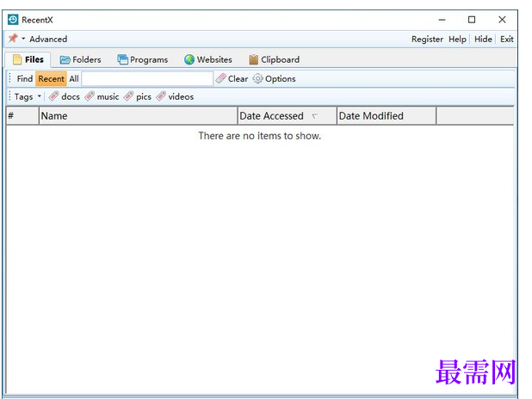
Task: Switch to the Folders tab
Action: coord(80,59)
